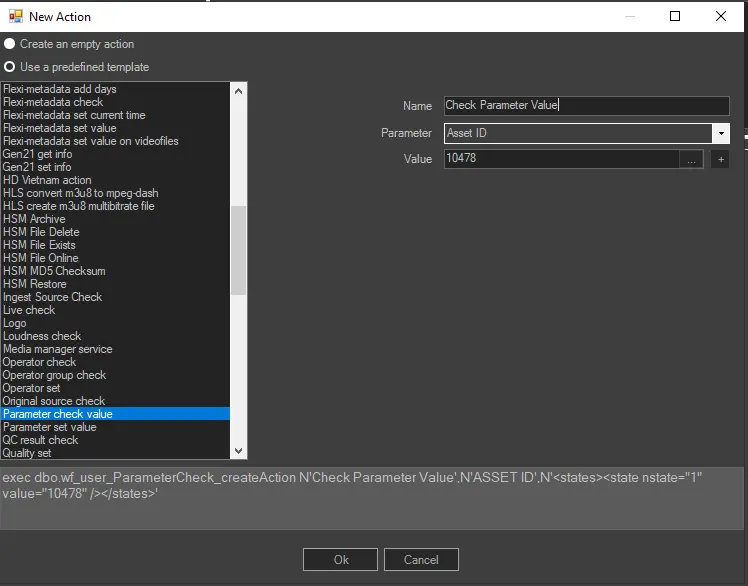Open the Parameter dropdown arrow
This screenshot has height=586, width=748.
[x=720, y=133]
